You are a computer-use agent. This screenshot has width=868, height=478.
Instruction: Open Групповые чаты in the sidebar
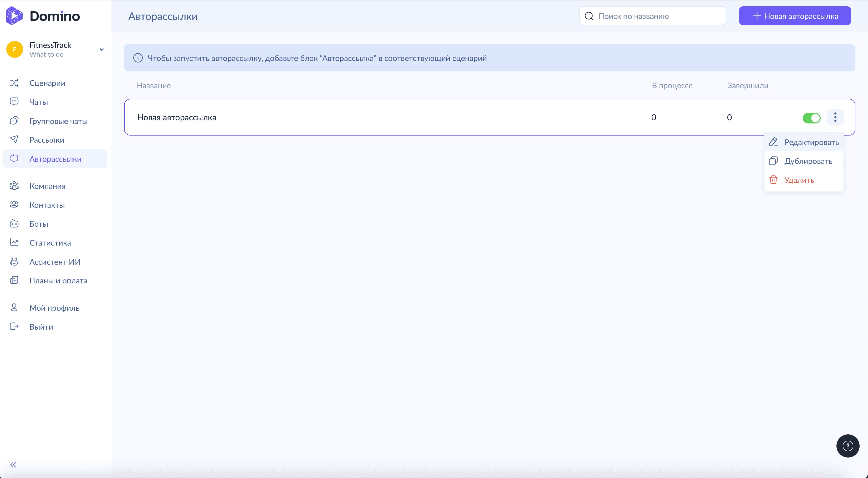point(55,121)
